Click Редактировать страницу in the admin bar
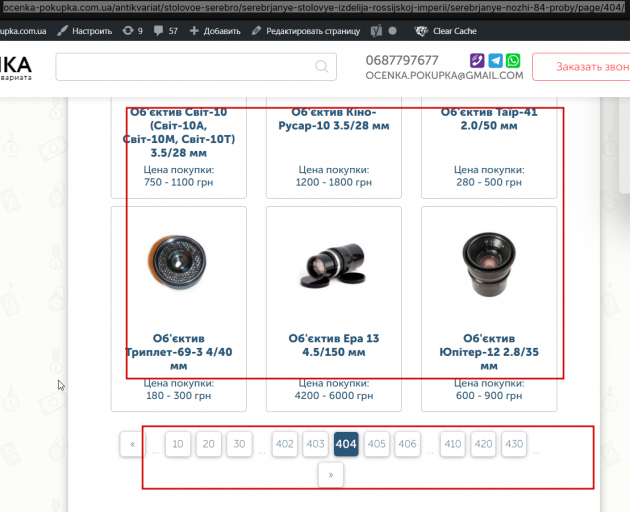Viewport: 630px width, 512px height. [306, 31]
